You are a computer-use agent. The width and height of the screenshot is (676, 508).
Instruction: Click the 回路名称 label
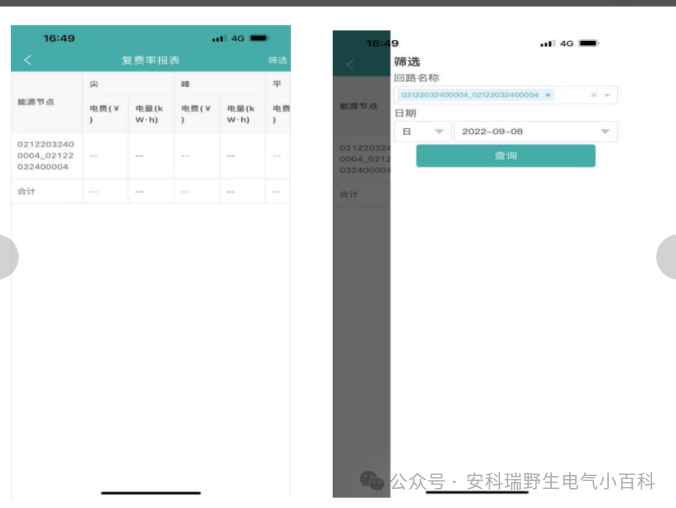pos(416,78)
